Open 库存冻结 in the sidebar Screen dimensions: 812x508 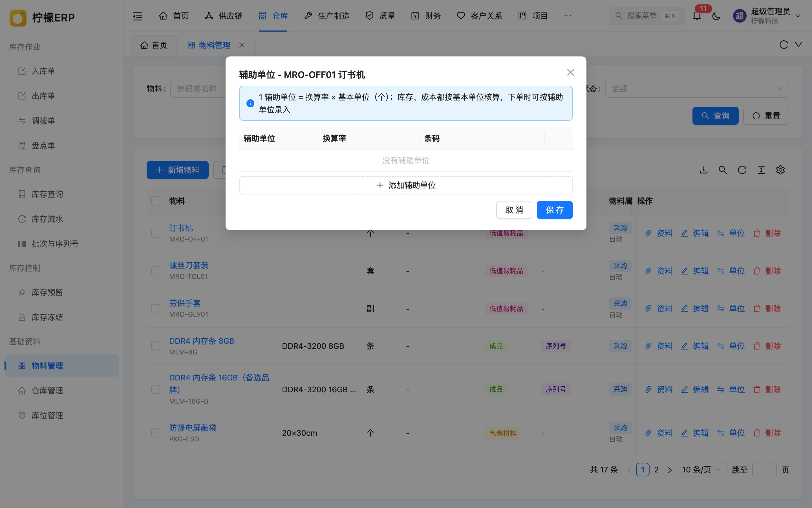tap(62, 317)
